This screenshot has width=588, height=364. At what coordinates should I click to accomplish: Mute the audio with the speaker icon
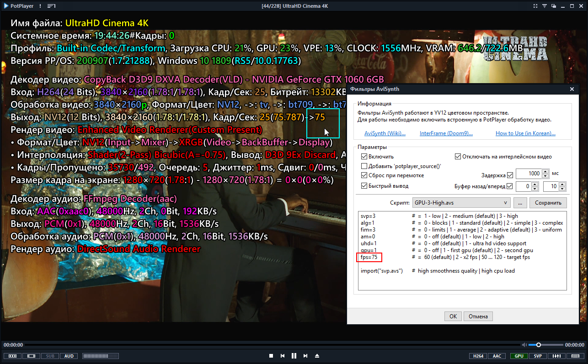[x=524, y=345]
